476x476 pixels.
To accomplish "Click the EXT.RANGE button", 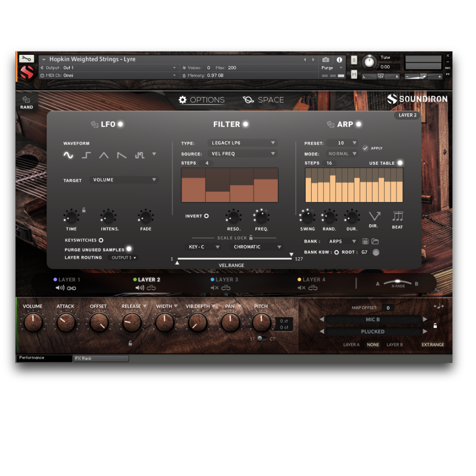I will click(432, 345).
